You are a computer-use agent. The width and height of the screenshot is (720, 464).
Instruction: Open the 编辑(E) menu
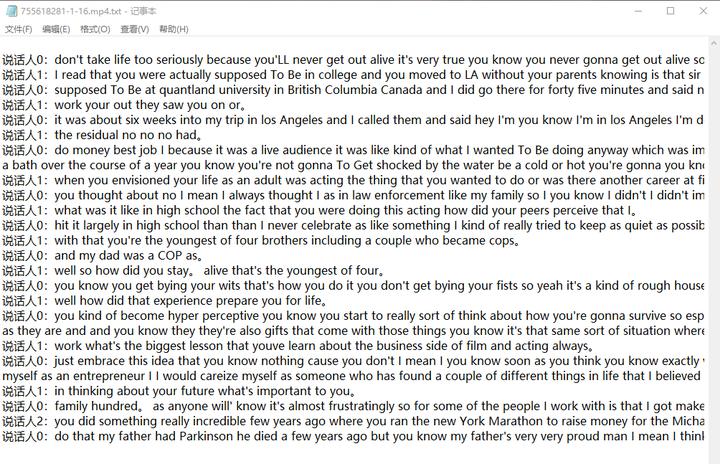pos(57,30)
